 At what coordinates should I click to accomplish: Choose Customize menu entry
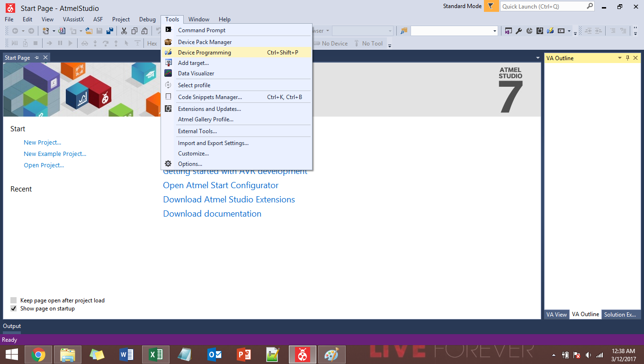point(237,153)
